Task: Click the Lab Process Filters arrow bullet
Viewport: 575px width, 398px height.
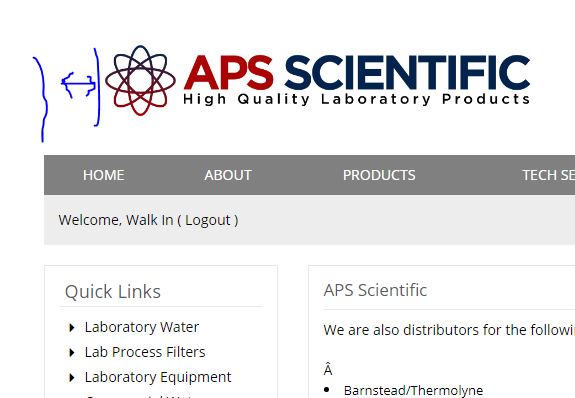Action: pos(72,353)
